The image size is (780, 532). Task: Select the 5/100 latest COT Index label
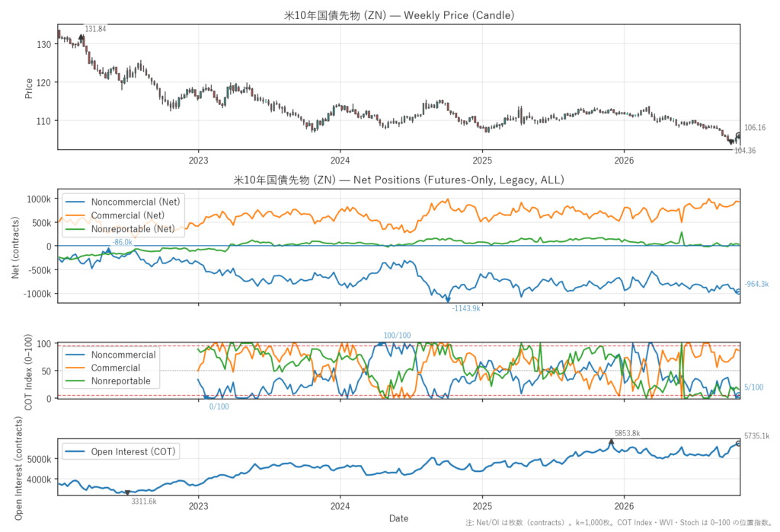(x=753, y=387)
